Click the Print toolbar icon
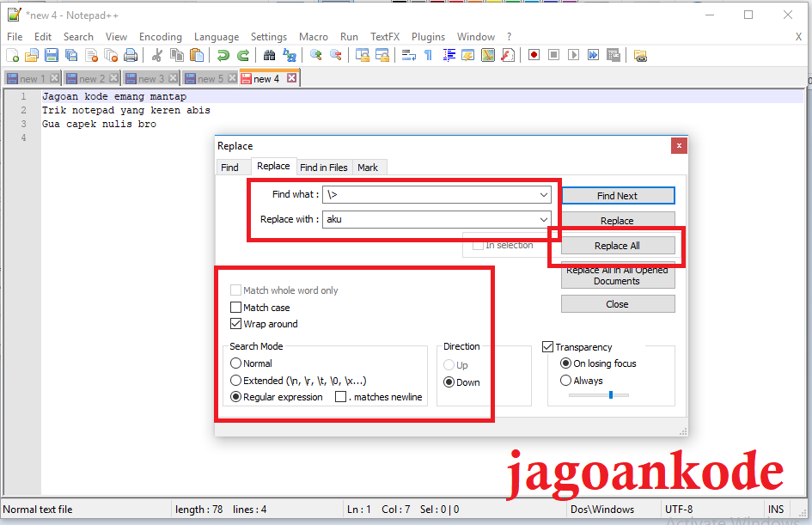The image size is (812, 525). pyautogui.click(x=131, y=55)
